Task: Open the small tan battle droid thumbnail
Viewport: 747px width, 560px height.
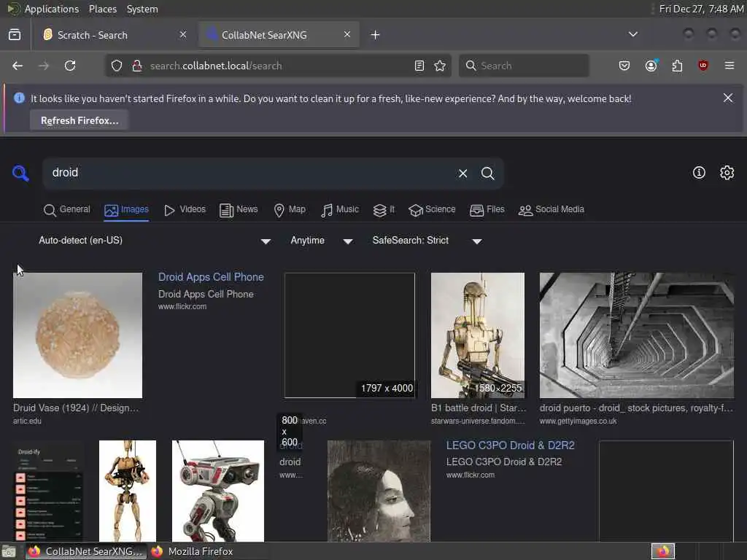Action: point(127,491)
